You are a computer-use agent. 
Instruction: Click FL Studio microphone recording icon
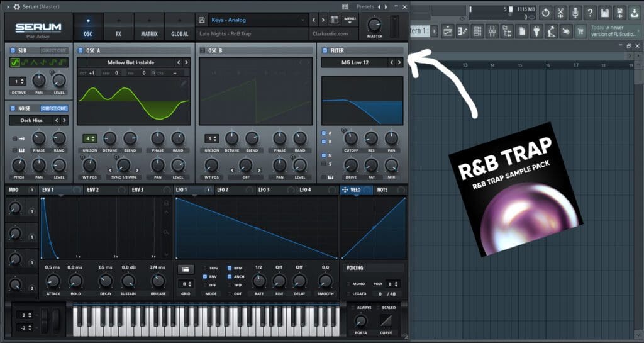click(x=575, y=13)
